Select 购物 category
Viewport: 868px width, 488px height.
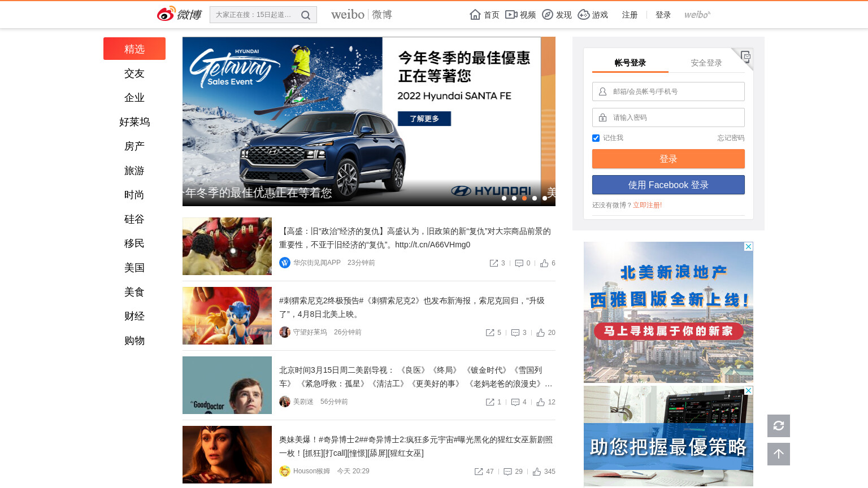click(134, 341)
